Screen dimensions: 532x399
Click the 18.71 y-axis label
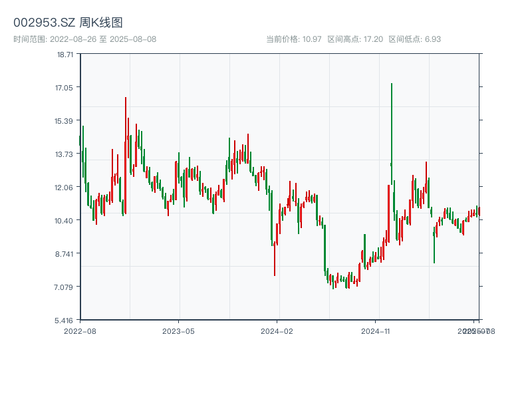click(x=65, y=55)
